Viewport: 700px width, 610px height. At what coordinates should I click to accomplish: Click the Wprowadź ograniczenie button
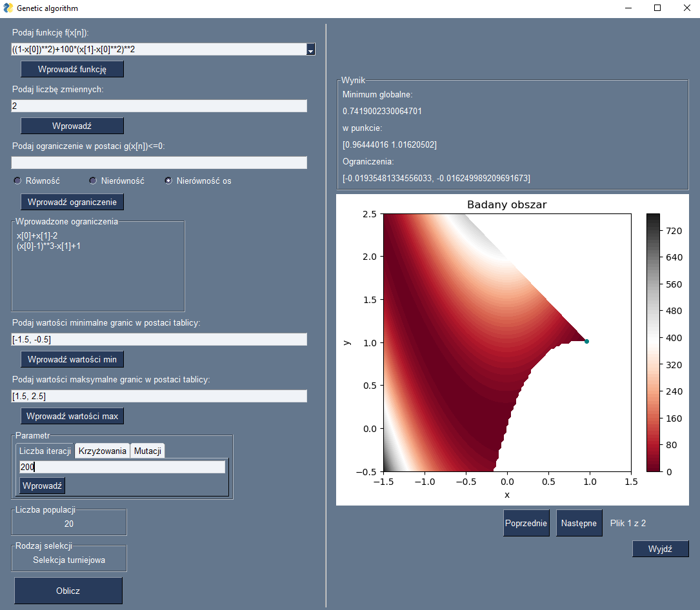tap(72, 202)
